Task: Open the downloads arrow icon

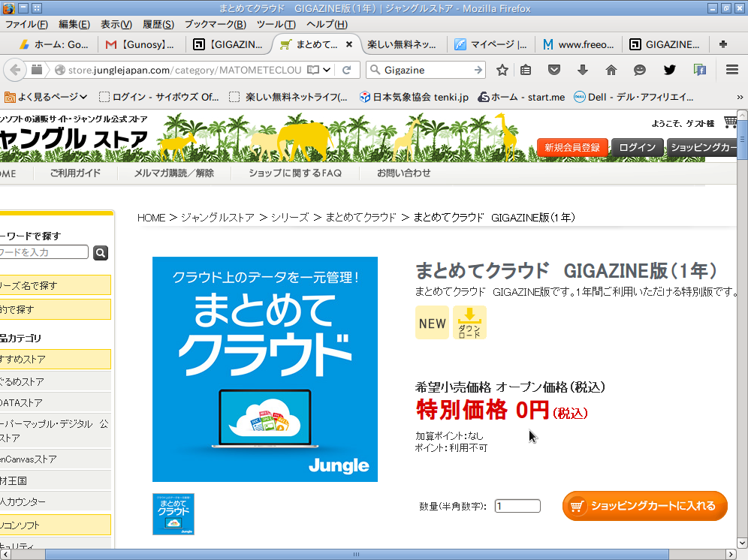Action: 583,70
